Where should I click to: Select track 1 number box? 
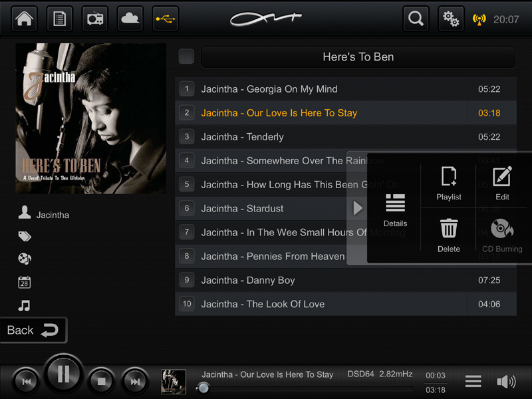click(x=187, y=89)
